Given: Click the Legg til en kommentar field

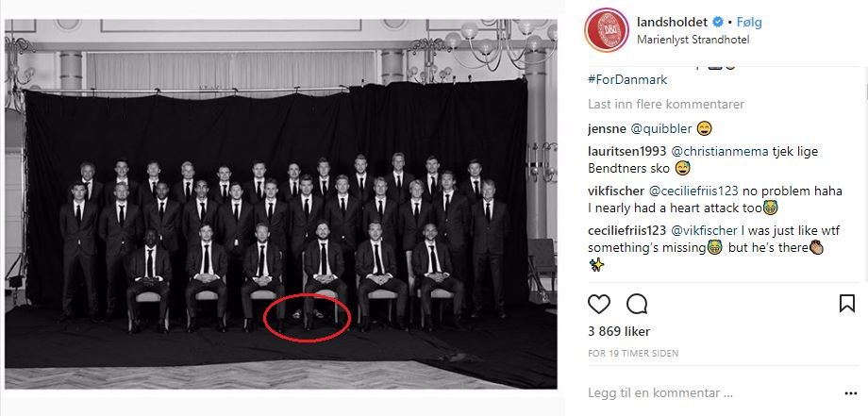Looking at the screenshot, I should pos(660,392).
